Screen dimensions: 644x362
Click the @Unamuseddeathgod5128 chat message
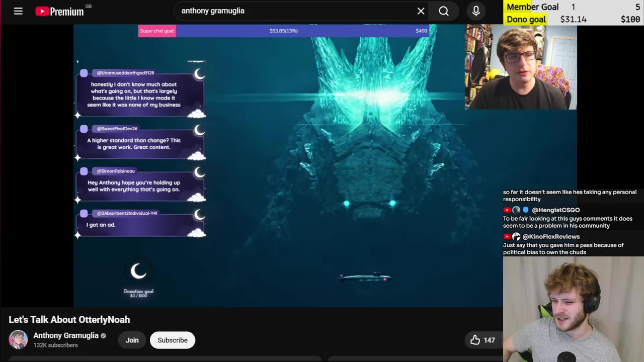[x=140, y=93]
